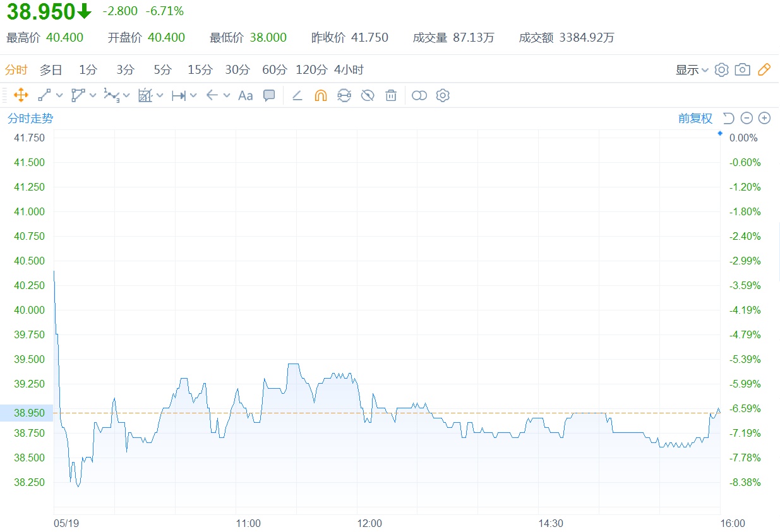Switch to the 多日 tab

click(x=51, y=69)
